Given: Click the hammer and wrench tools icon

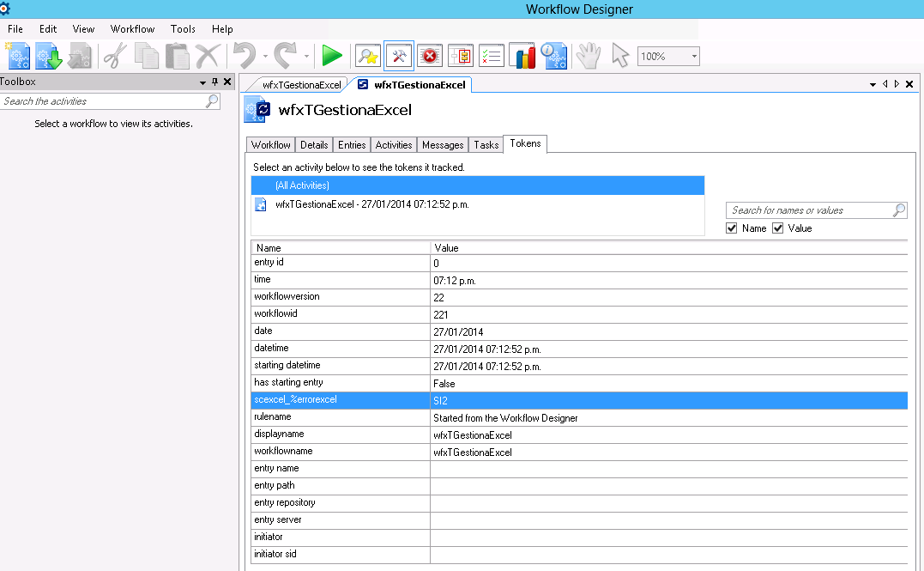Looking at the screenshot, I should coord(399,57).
